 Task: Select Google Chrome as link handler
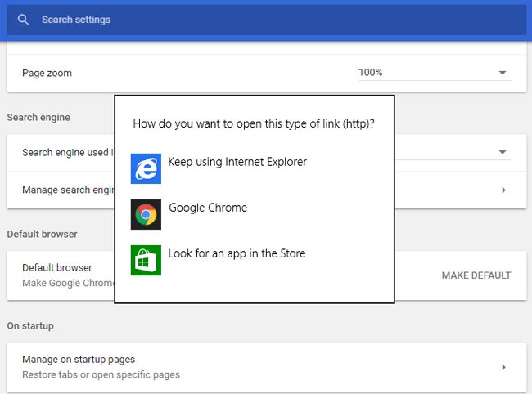[x=208, y=208]
